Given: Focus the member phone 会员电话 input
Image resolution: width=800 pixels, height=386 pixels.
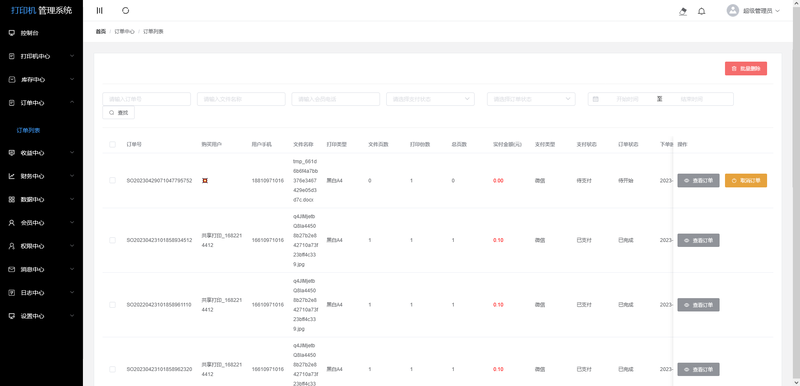Looking at the screenshot, I should point(336,99).
